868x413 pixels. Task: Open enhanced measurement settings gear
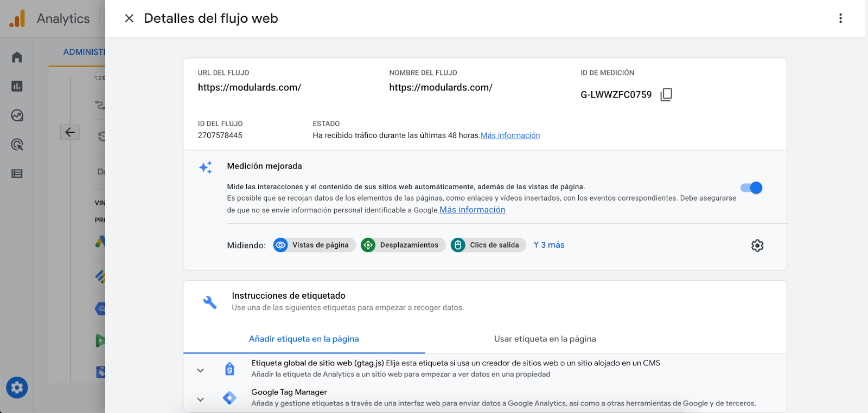(757, 246)
